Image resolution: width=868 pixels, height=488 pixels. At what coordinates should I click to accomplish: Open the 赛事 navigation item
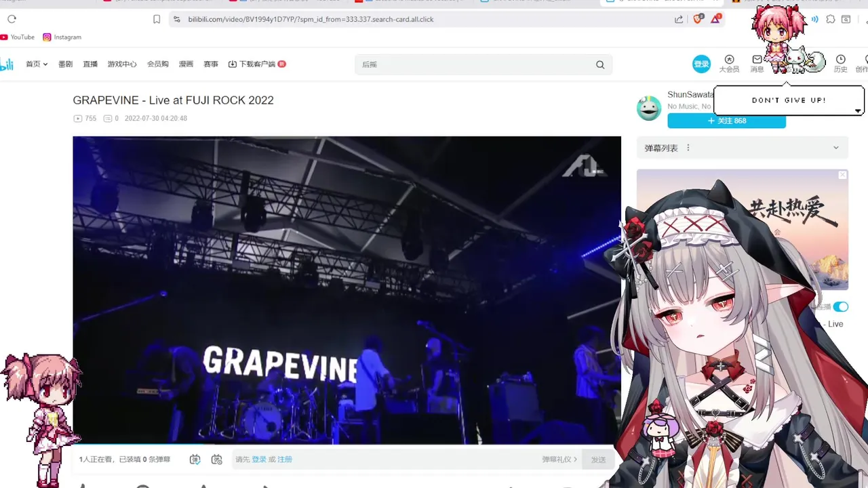tap(211, 64)
